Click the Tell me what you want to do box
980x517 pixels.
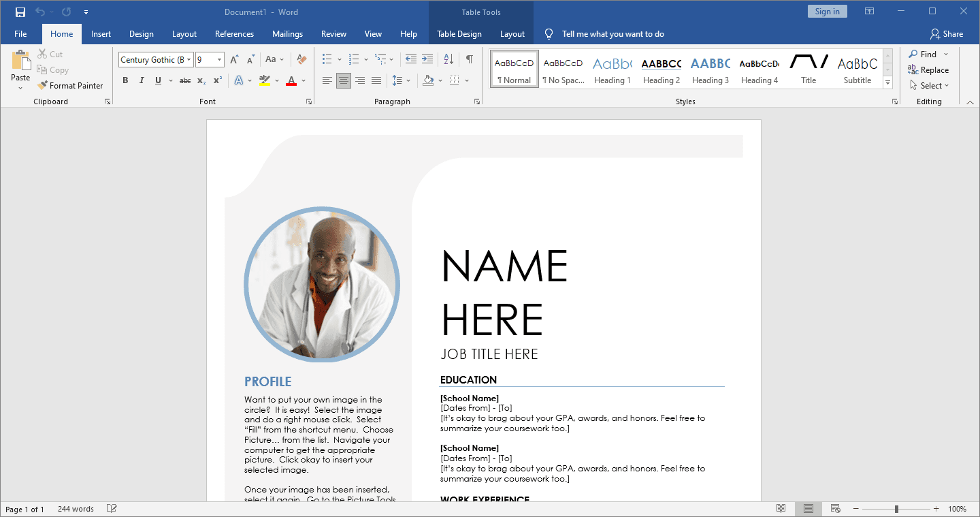pyautogui.click(x=612, y=34)
